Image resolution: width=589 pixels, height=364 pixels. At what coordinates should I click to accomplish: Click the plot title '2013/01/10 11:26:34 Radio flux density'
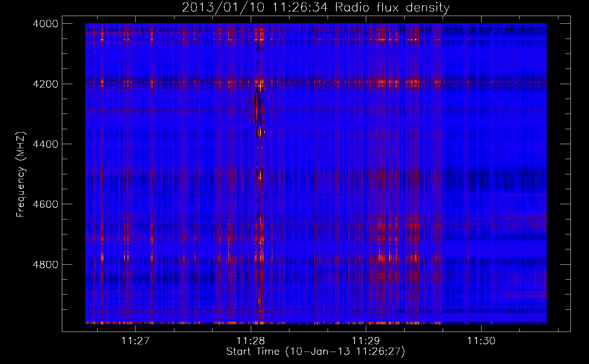pyautogui.click(x=316, y=8)
